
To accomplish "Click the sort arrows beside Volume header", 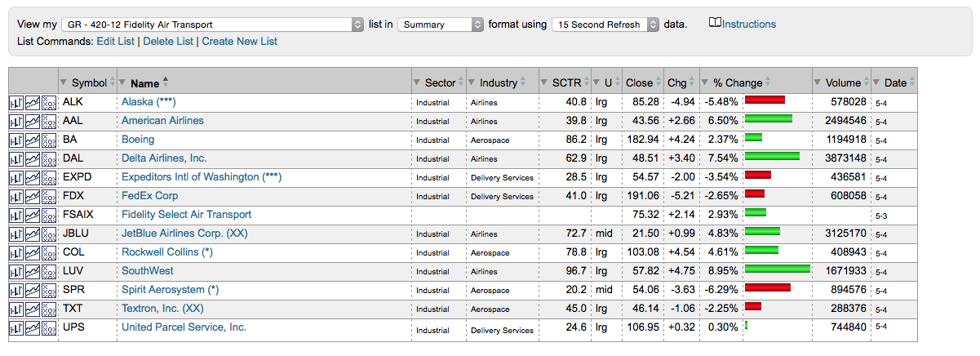I will 867,82.
